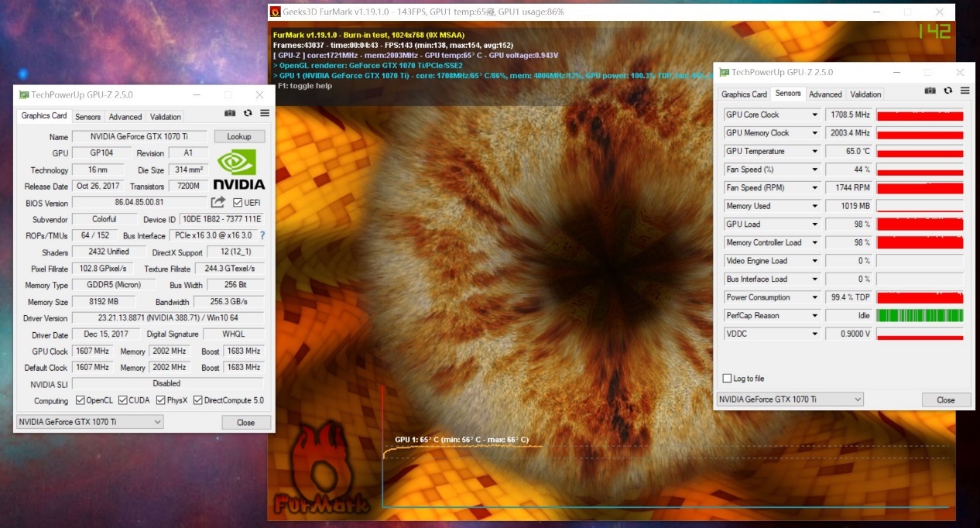This screenshot has width=980, height=528.
Task: Open the GPU Temperature sensor dropdown
Action: (x=814, y=151)
